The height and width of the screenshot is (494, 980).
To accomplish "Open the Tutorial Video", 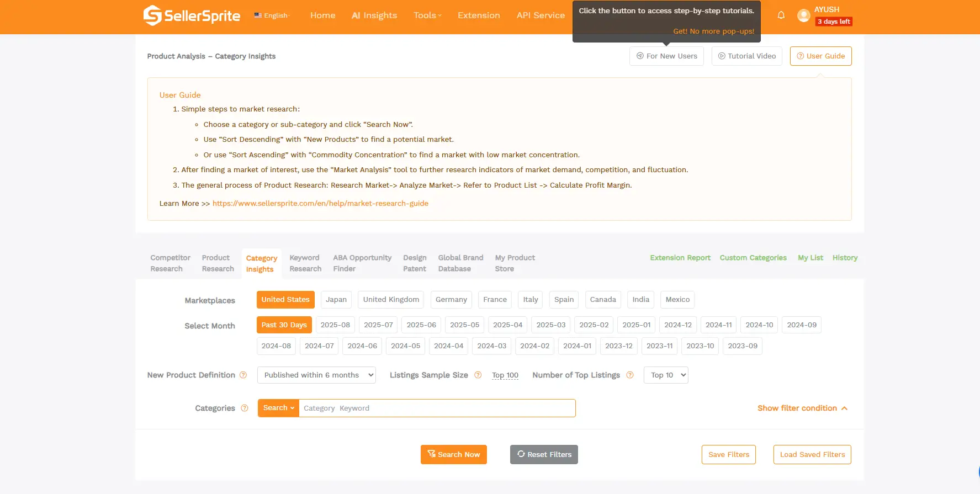I will (x=747, y=56).
